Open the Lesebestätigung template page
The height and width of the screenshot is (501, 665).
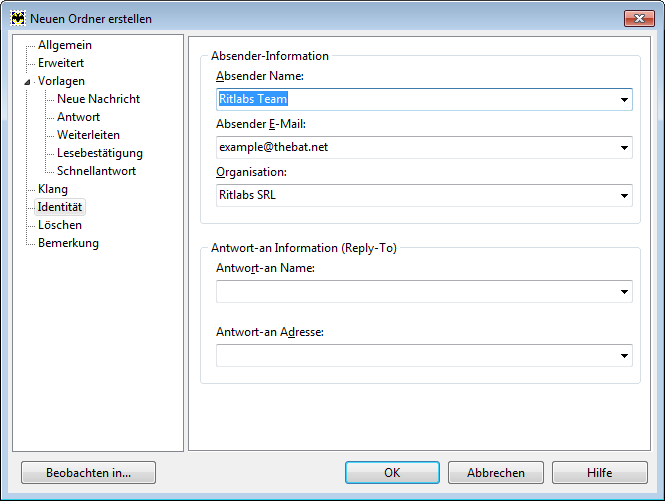[x=100, y=153]
